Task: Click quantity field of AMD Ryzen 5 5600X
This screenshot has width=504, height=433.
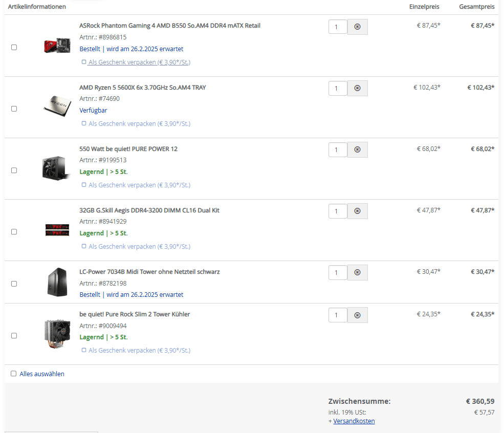Action: (x=338, y=88)
